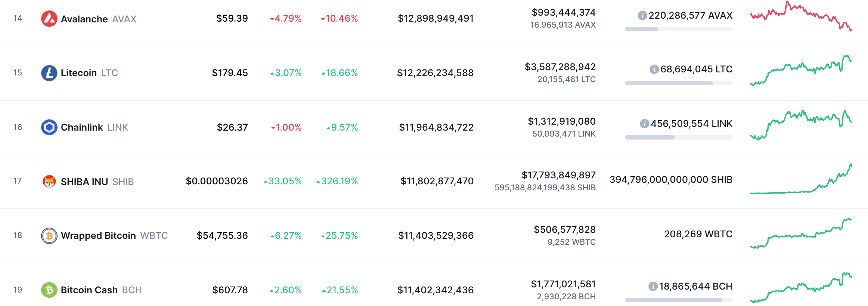The image size is (868, 306).
Task: Open the Avalanche AVAX coin page
Action: tap(84, 19)
